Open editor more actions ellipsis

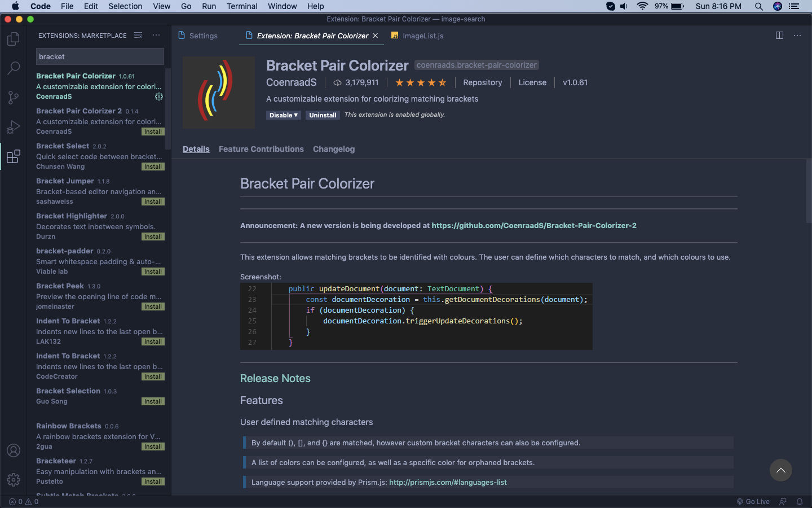[797, 35]
